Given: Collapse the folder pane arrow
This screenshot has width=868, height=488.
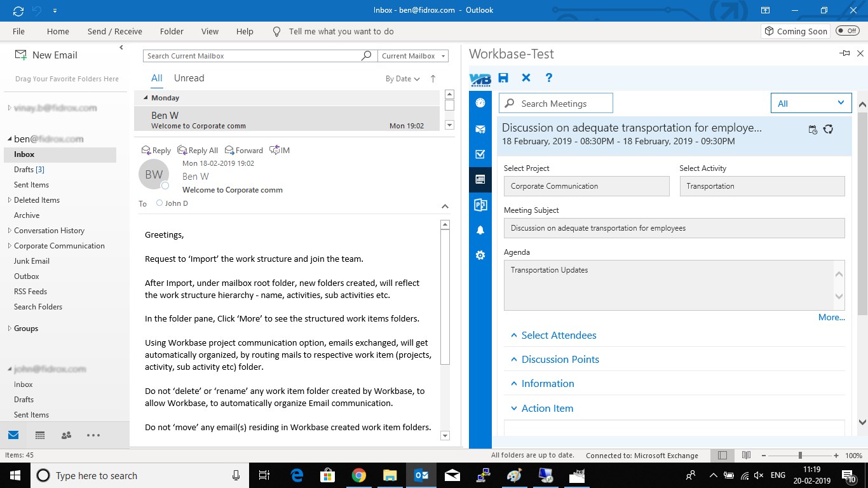Looking at the screenshot, I should [121, 48].
